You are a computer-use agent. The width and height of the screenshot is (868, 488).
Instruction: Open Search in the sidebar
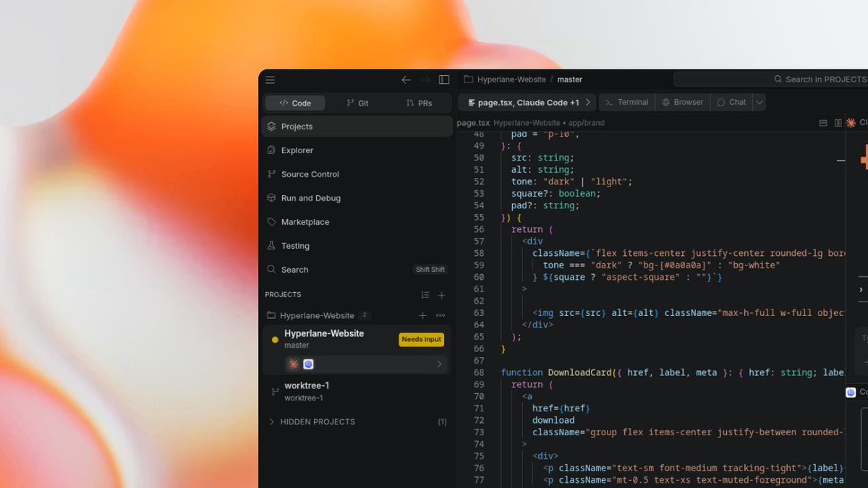pos(357,270)
